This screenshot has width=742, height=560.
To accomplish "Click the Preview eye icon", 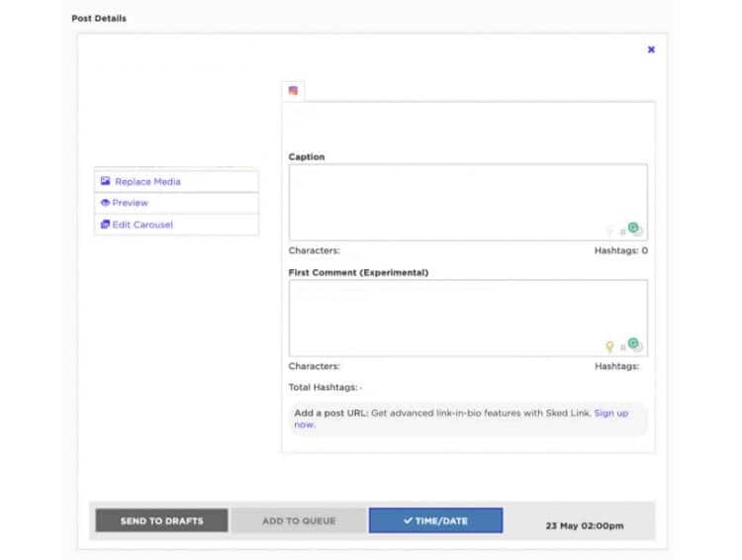I will pos(105,203).
